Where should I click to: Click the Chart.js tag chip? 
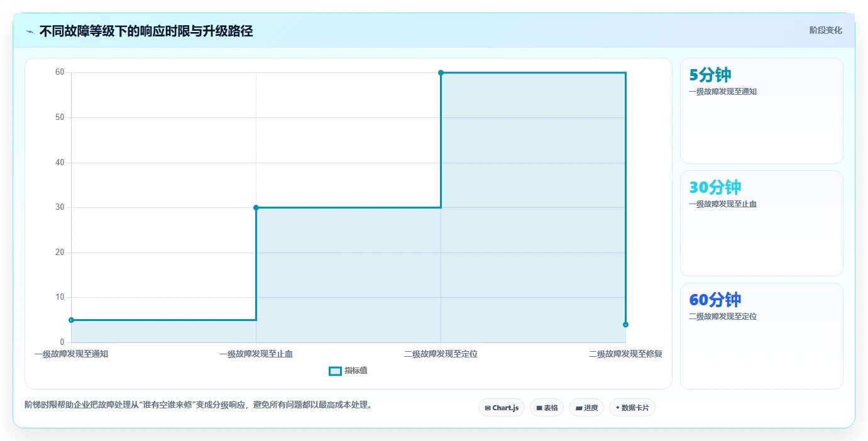(502, 408)
